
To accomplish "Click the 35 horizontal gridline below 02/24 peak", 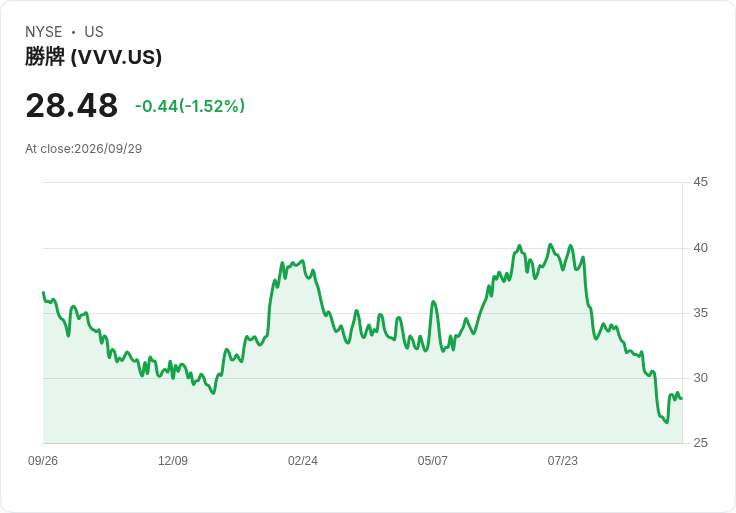I will point(303,313).
